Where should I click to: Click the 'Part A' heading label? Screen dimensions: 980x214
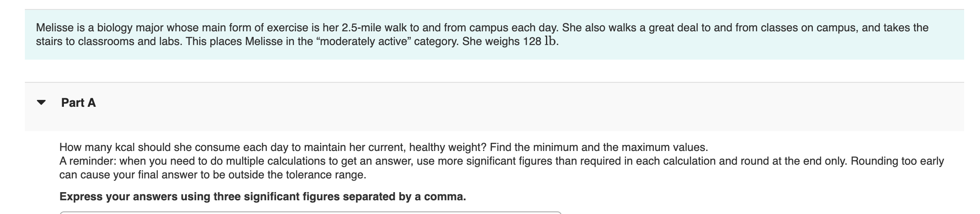click(x=78, y=103)
